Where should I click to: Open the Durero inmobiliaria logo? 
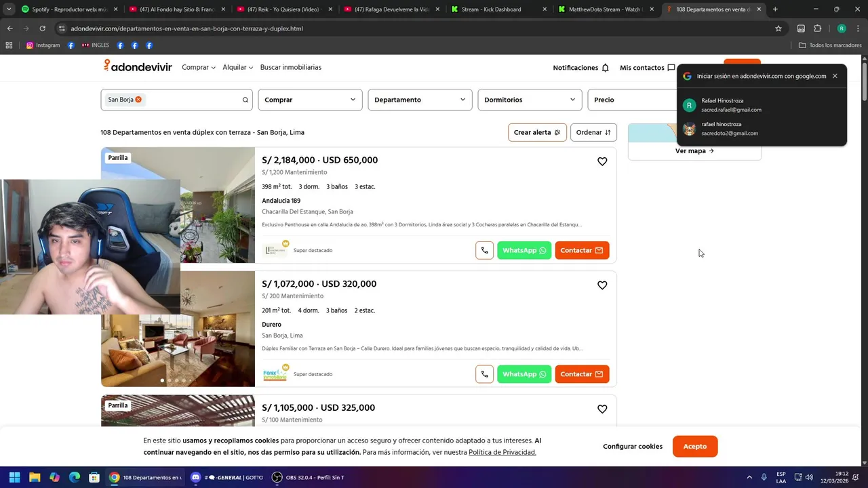275,374
